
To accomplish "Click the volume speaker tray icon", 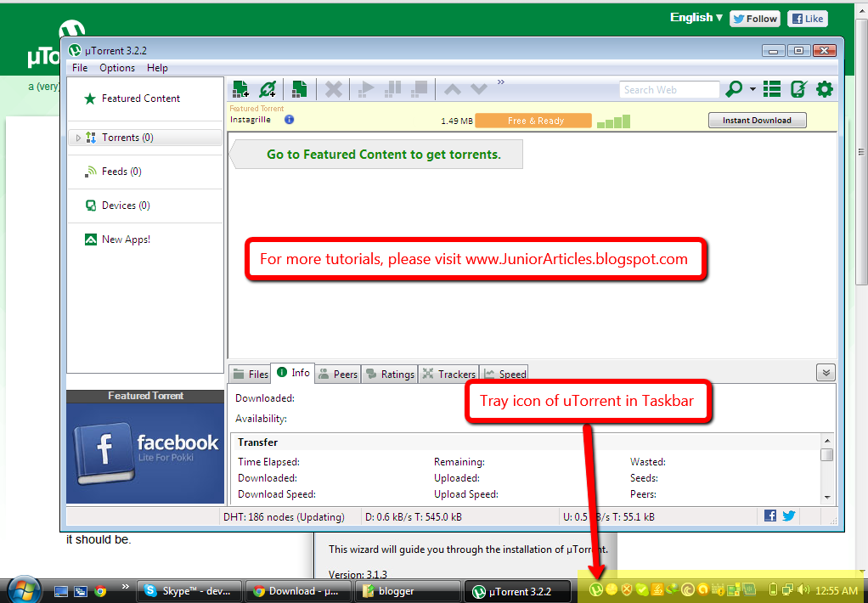I will coord(803,590).
